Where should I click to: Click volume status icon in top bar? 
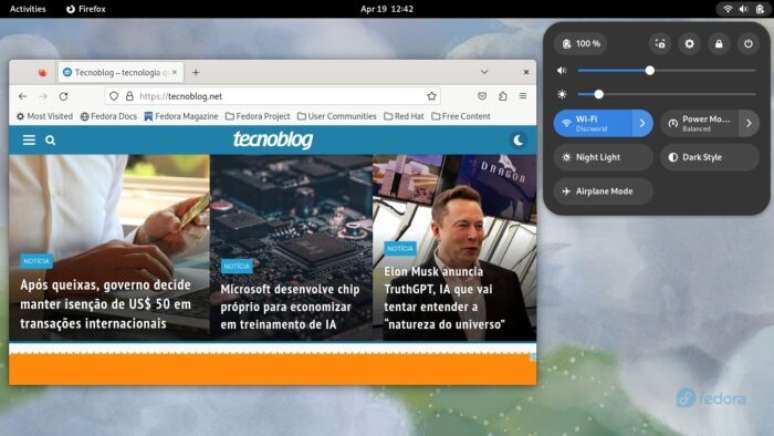[743, 9]
